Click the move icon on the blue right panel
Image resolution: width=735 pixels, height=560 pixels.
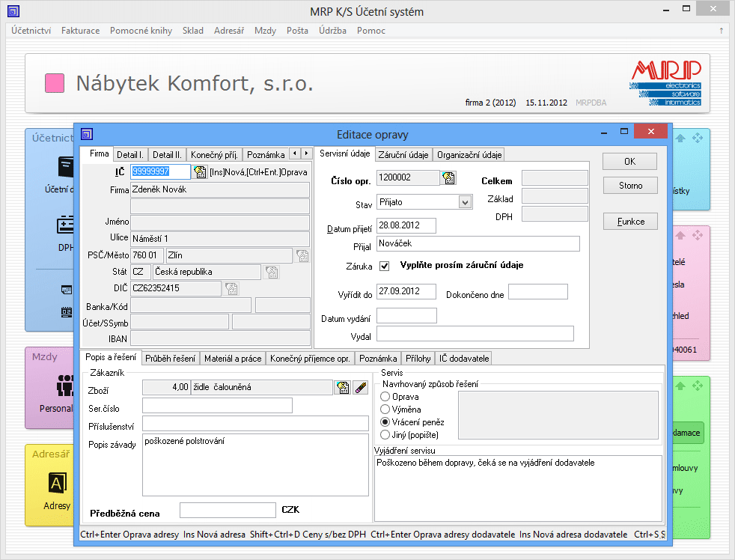click(x=698, y=138)
